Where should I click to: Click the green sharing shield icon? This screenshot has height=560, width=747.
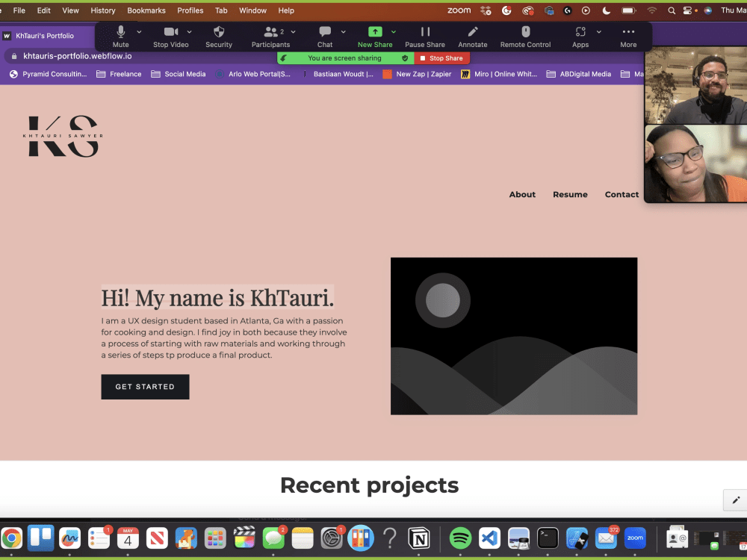(x=405, y=58)
